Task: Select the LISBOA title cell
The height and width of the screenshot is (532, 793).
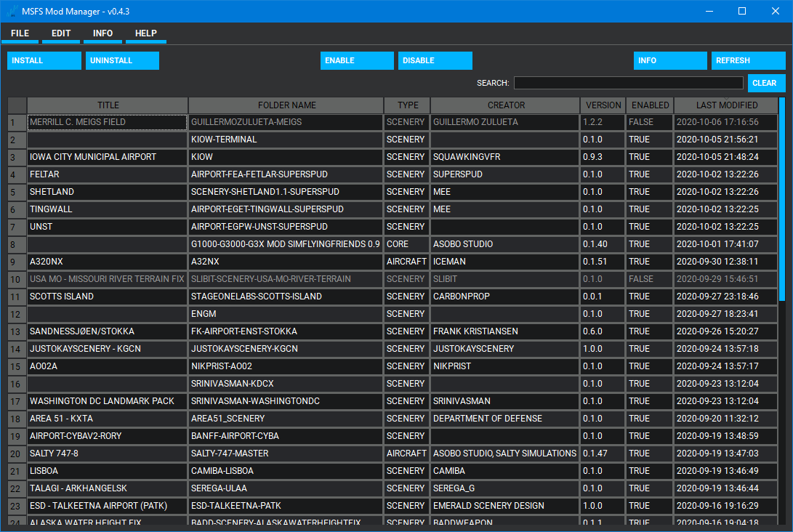Action: tap(108, 472)
